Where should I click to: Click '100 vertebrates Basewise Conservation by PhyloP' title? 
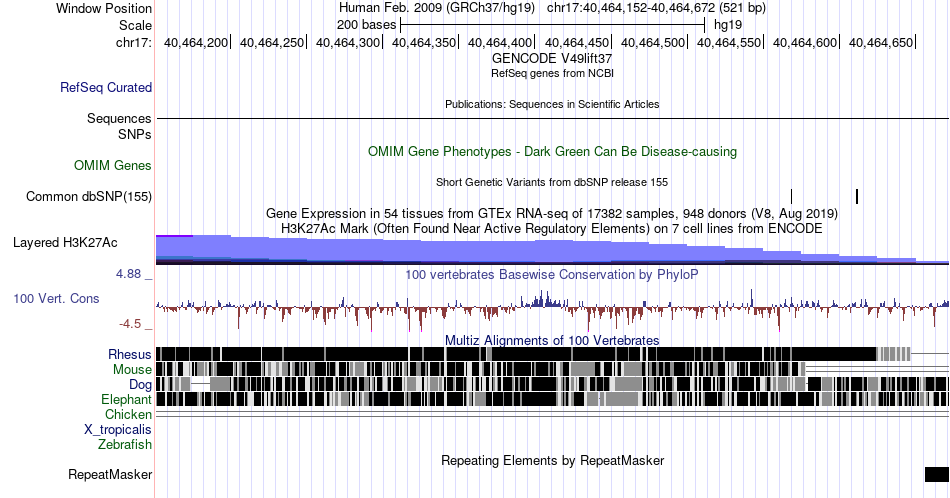coord(552,274)
